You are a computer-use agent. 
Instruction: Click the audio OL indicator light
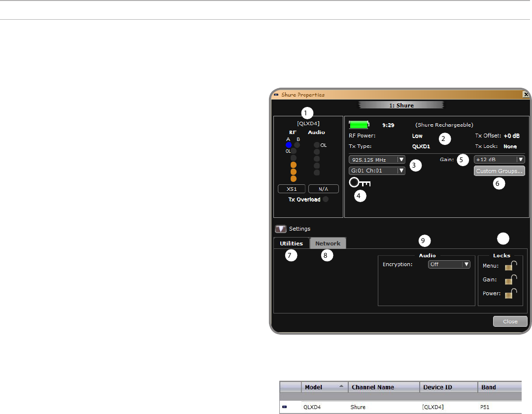(317, 145)
